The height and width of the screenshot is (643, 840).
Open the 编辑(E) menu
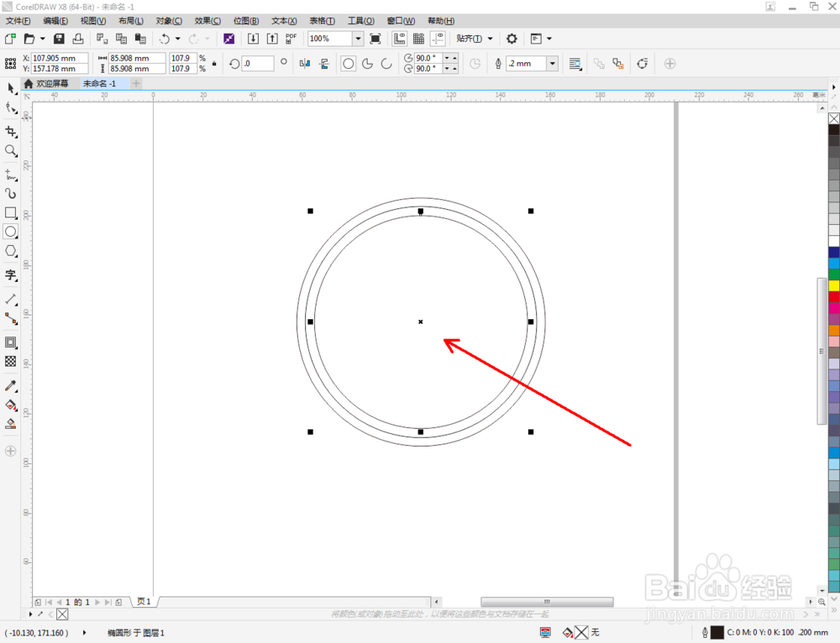click(x=55, y=21)
